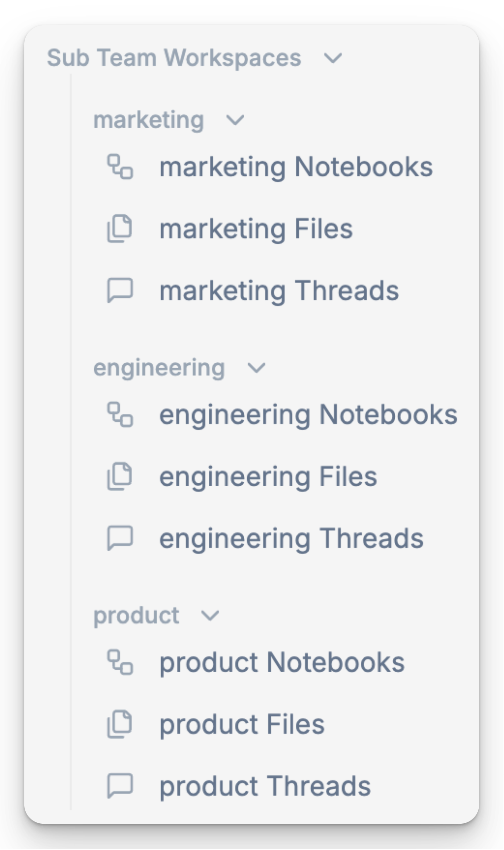Collapse the Sub Team Workspaces section
504x850 pixels.
[334, 58]
